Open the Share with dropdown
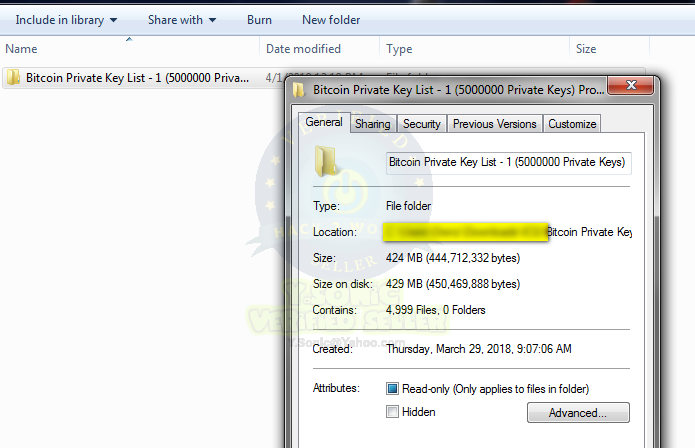Screen dimensions: 695x448 (x=182, y=20)
